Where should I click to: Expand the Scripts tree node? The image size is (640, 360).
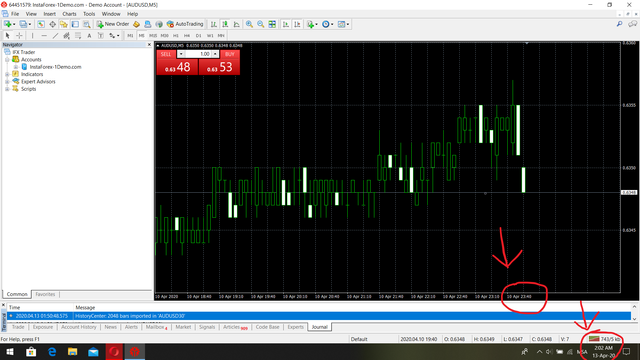click(7, 89)
